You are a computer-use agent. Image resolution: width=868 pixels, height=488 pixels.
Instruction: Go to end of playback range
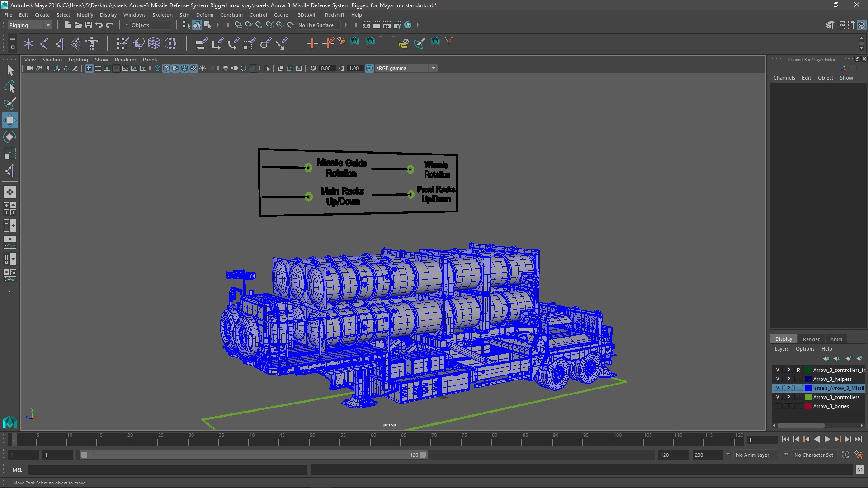point(859,439)
